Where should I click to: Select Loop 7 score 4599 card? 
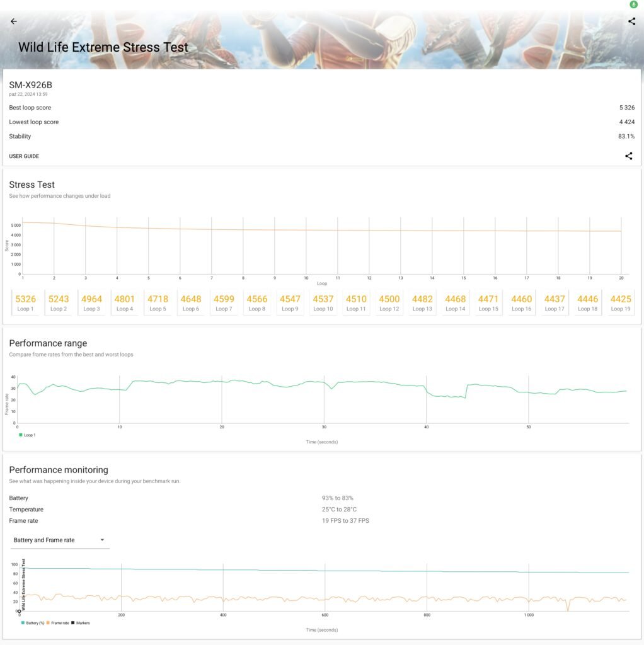point(224,303)
